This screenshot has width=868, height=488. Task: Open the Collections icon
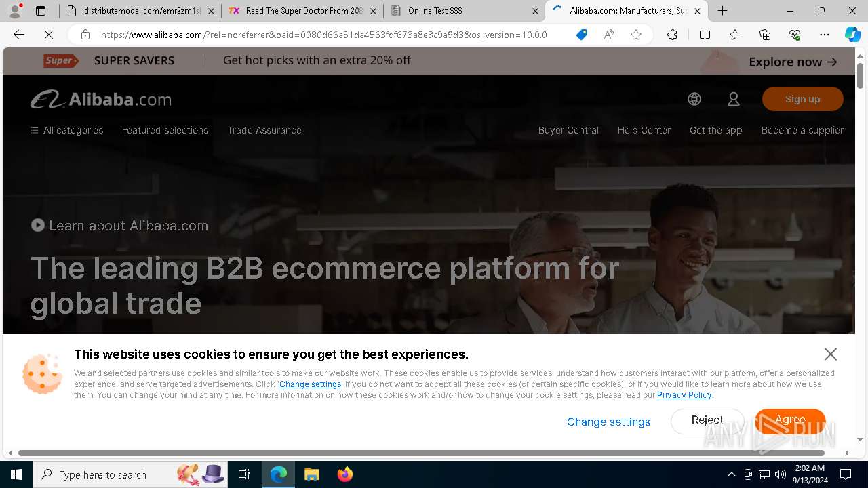765,35
